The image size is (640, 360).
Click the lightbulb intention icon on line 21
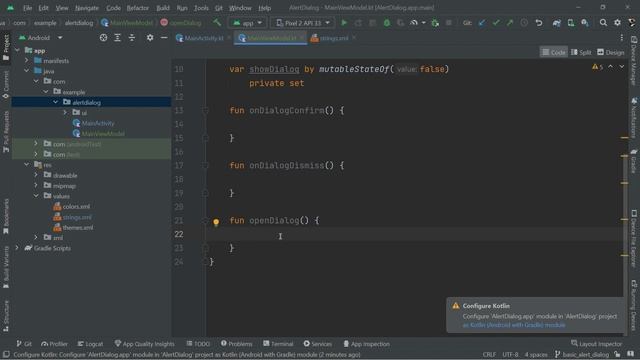pyautogui.click(x=216, y=222)
